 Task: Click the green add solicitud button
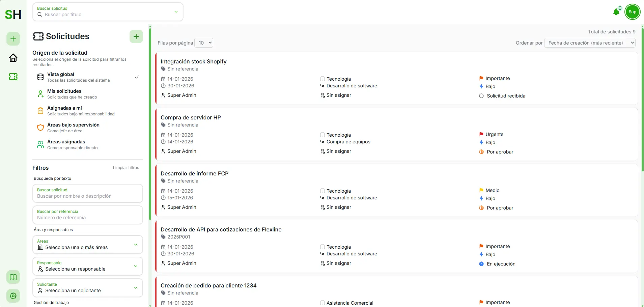pos(136,36)
